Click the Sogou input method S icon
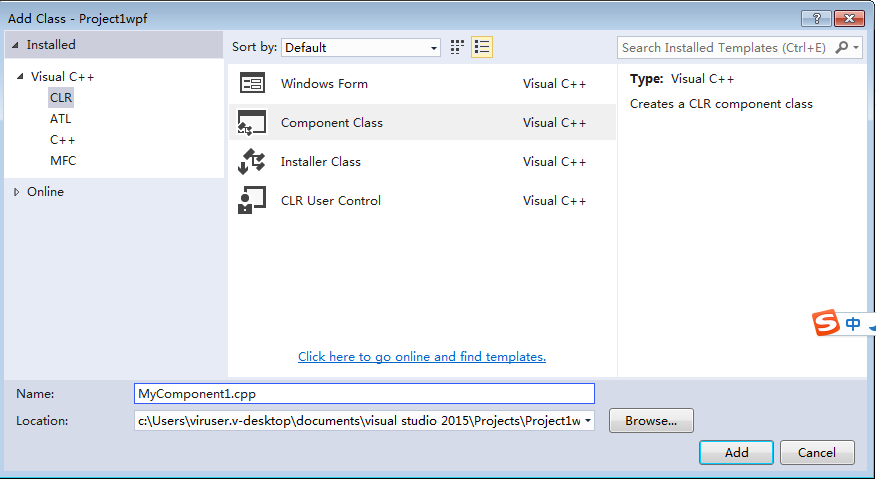 [x=826, y=322]
